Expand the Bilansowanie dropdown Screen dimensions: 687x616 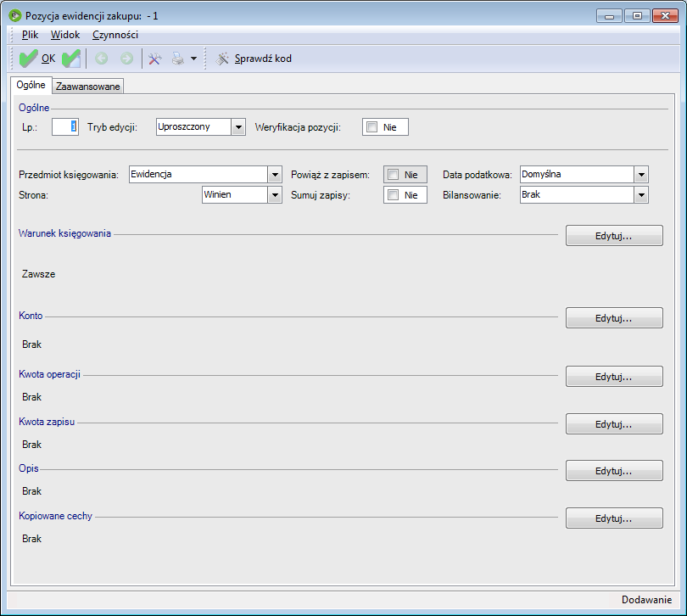click(641, 194)
